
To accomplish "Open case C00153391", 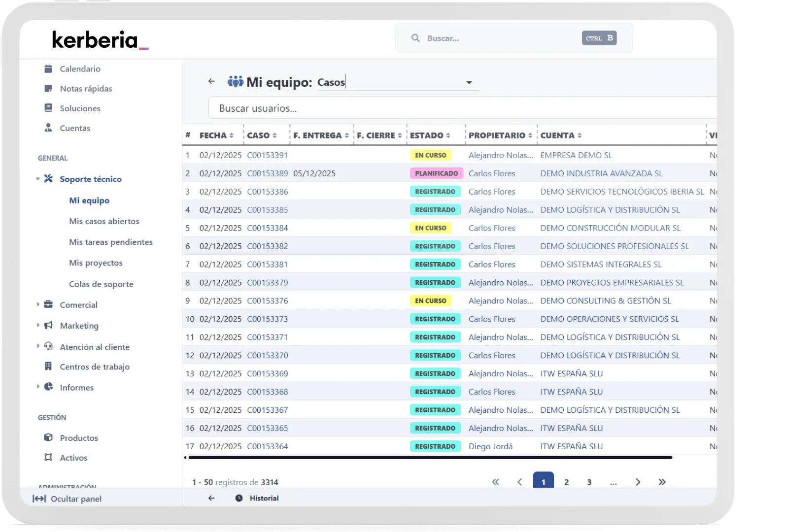I will 268,155.
